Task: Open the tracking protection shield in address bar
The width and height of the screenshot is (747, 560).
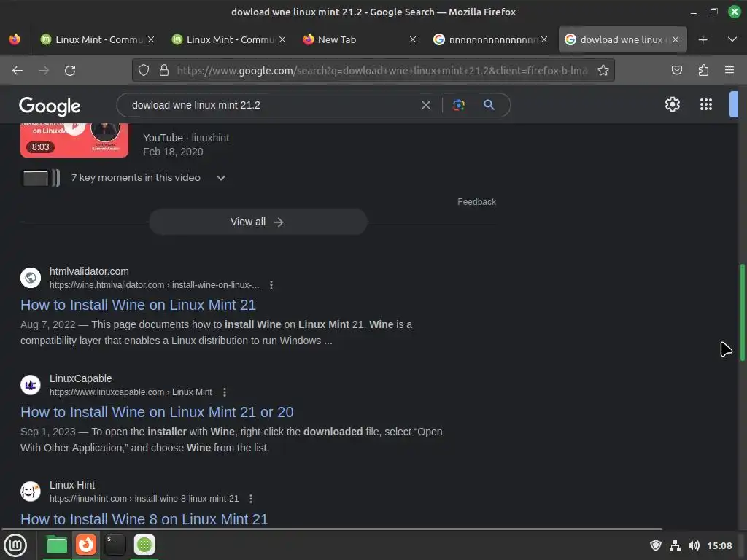Action: point(144,71)
